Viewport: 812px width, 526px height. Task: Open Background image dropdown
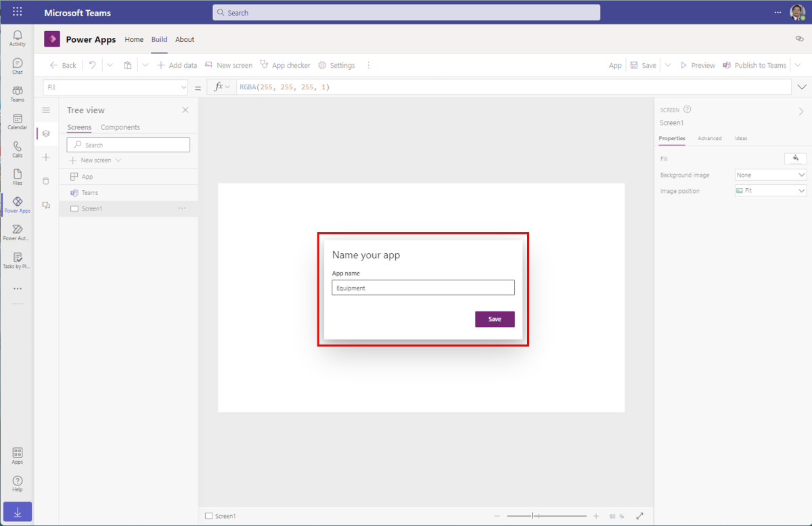click(771, 175)
